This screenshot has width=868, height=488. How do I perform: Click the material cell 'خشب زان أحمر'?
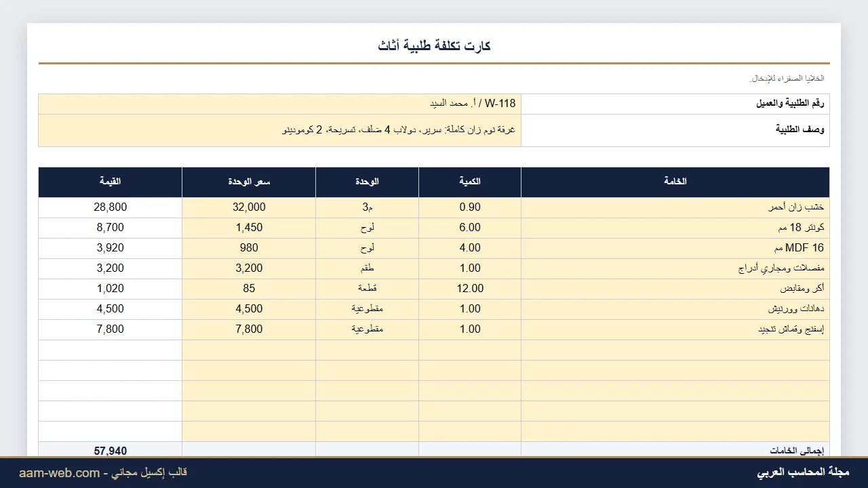(x=675, y=207)
